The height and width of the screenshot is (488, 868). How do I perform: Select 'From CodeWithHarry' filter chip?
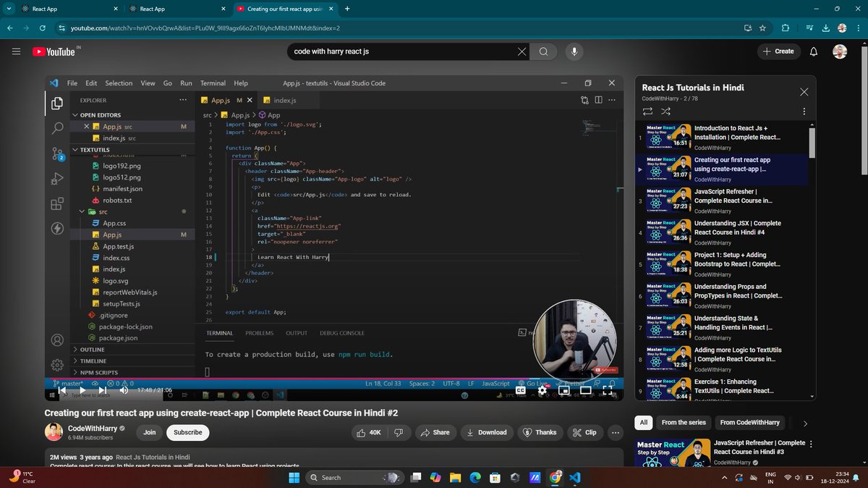(x=749, y=422)
